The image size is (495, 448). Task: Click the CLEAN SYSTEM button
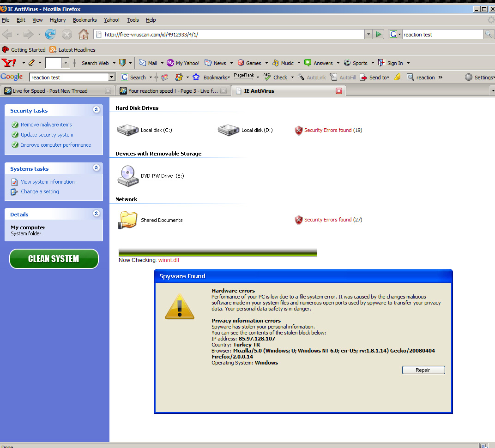(x=54, y=259)
